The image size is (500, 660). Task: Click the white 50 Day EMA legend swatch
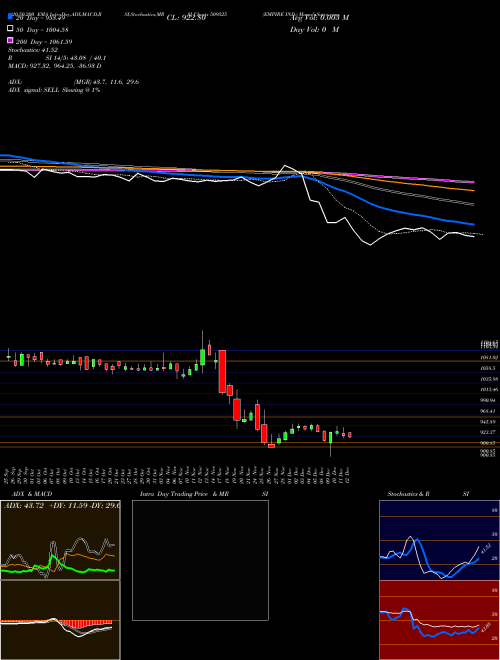click(10, 29)
